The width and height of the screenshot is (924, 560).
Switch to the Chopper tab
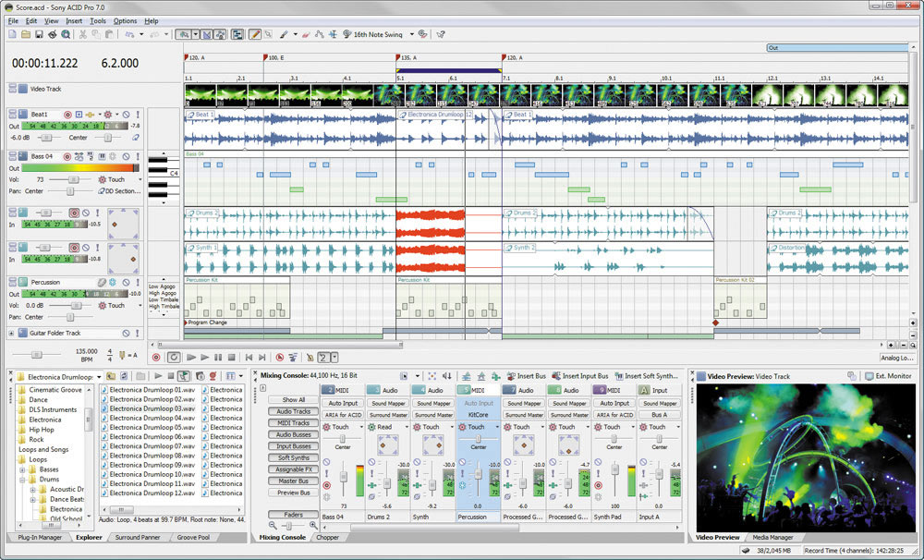point(329,537)
